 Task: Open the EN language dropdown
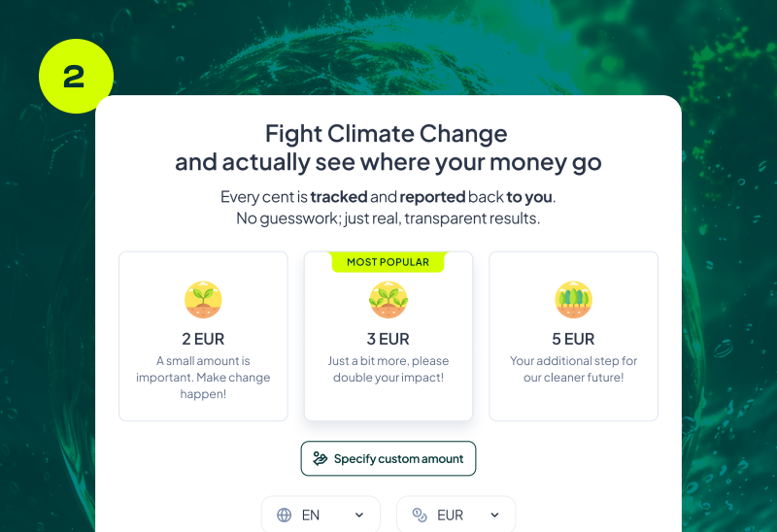[320, 515]
